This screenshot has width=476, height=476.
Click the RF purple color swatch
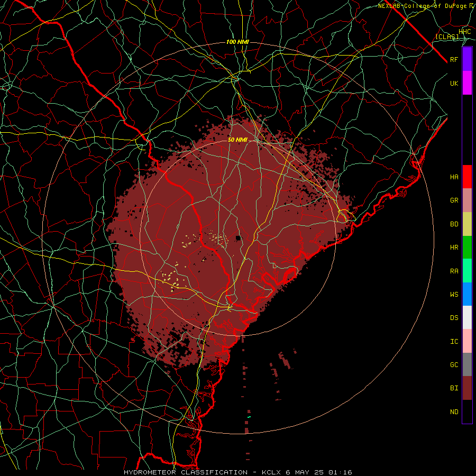(x=467, y=59)
